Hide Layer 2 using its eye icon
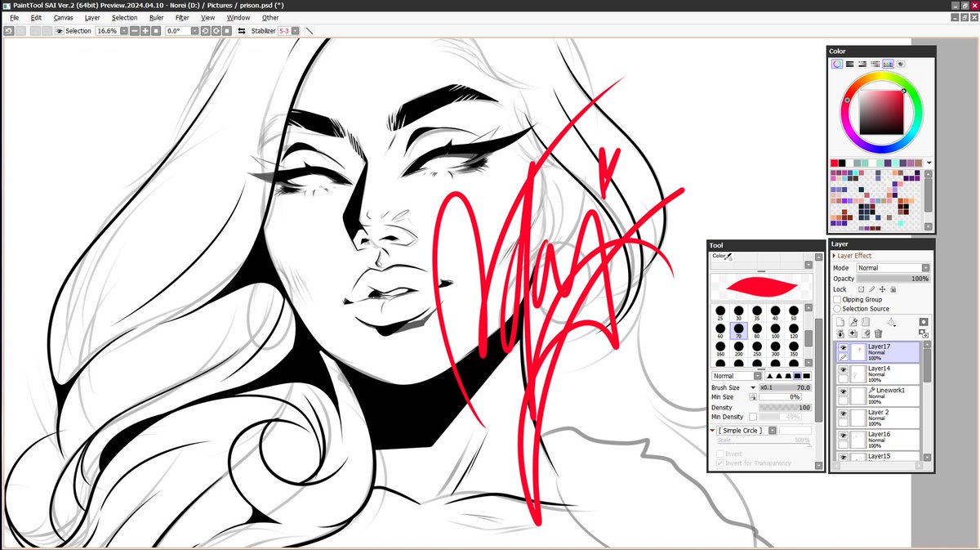This screenshot has height=550, width=980. click(x=843, y=414)
